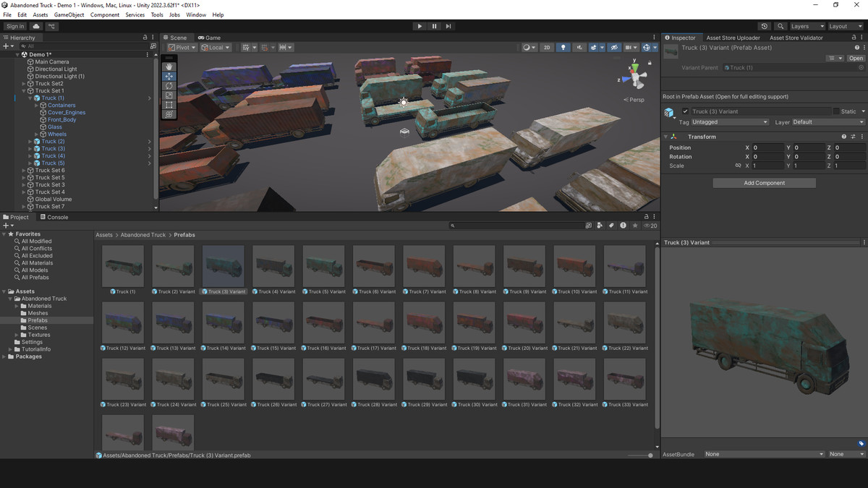The height and width of the screenshot is (488, 868).
Task: Search by type in Project panel
Action: 600,226
